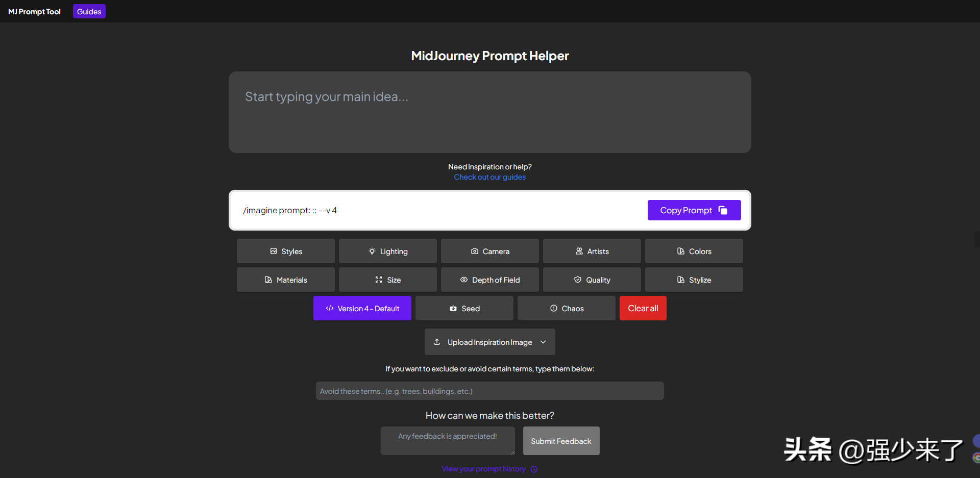The height and width of the screenshot is (478, 980).
Task: Click the MidJourney Prompt Helper heading
Action: click(x=490, y=56)
